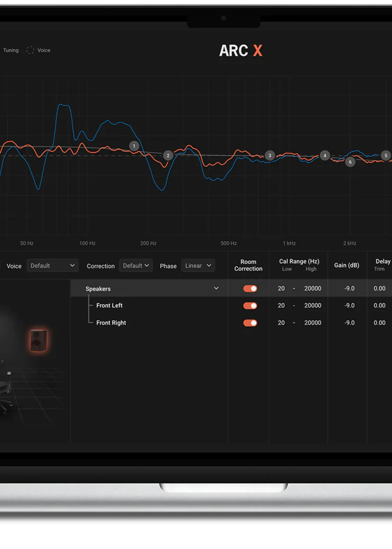Select EQ node 6 on the curve
Screen dimensions: 392x549
pos(350,162)
